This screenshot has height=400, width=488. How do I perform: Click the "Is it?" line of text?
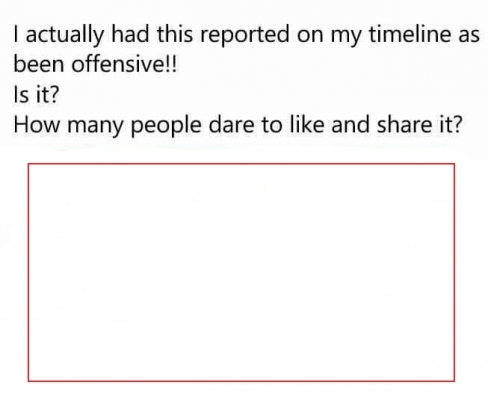click(36, 94)
